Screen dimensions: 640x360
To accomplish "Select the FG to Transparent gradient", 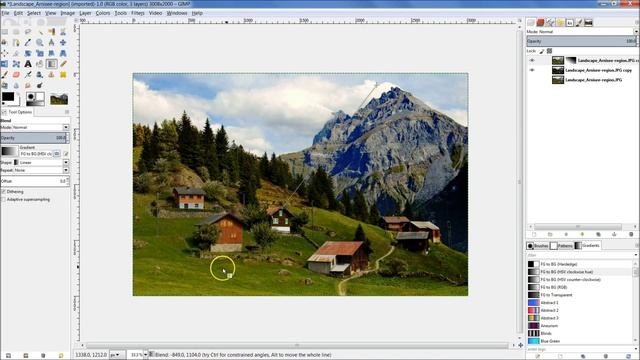I will 556,295.
